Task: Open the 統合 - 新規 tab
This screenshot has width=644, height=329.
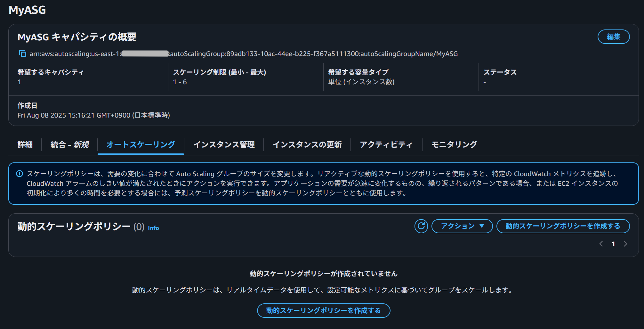Action: (x=69, y=144)
